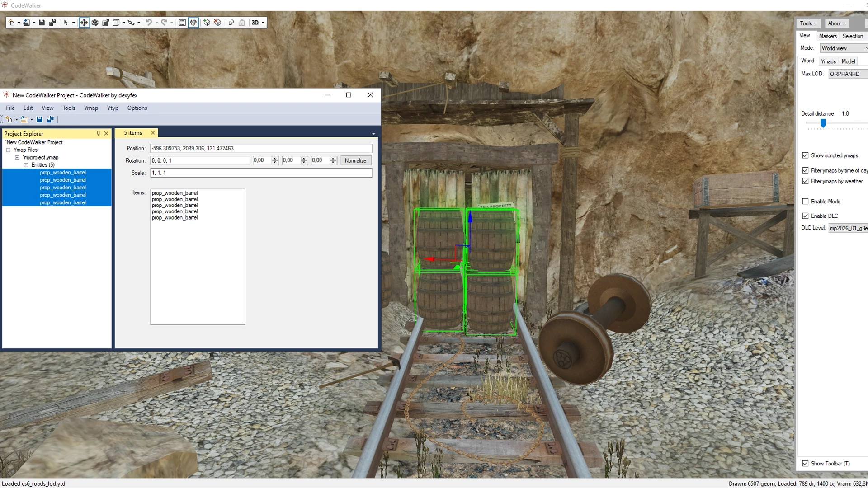
Task: Open the Edit menu in project window
Action: tap(28, 108)
